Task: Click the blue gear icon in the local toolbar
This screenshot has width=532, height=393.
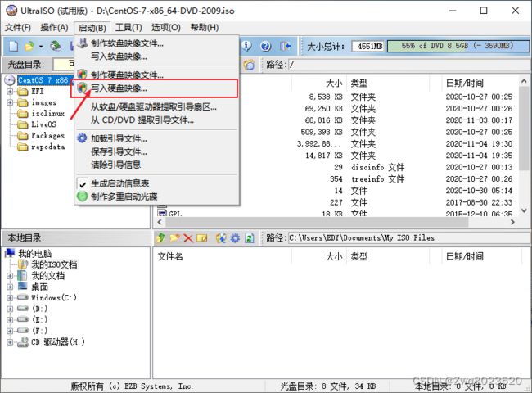Action: pos(235,238)
